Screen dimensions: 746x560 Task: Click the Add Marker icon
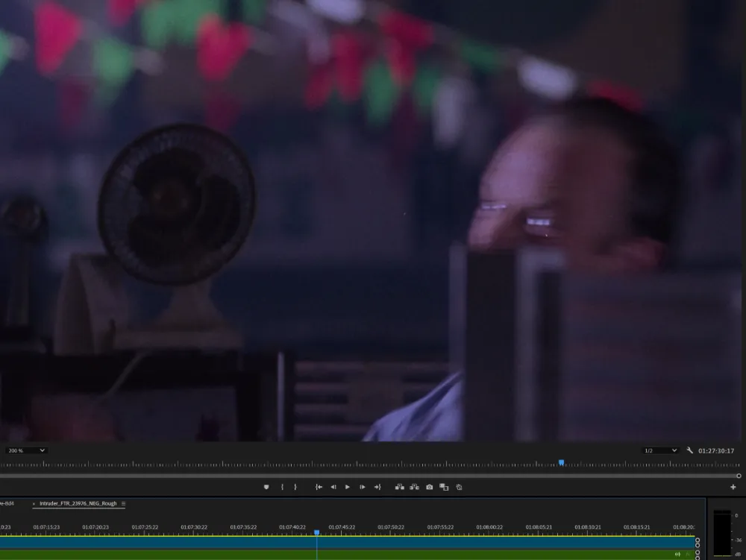(x=266, y=487)
